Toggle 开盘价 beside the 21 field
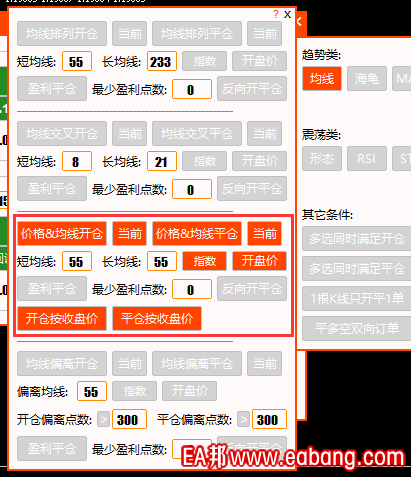411x477 pixels. pos(259,161)
